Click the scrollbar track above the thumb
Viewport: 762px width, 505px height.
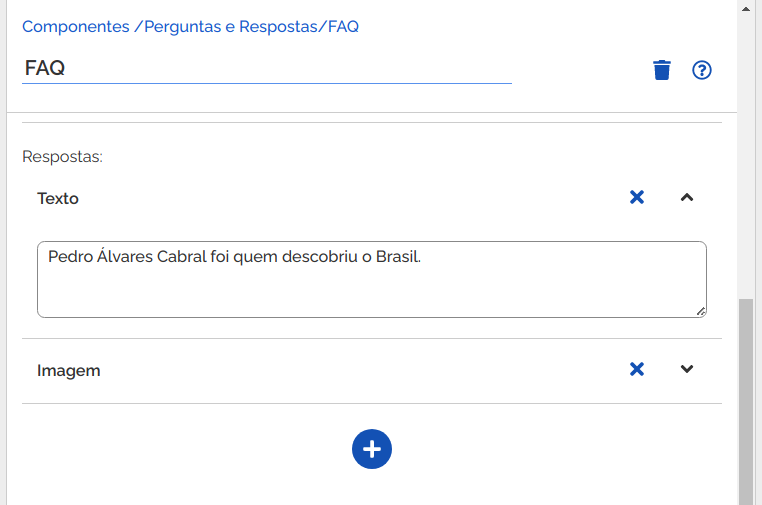pyautogui.click(x=746, y=156)
